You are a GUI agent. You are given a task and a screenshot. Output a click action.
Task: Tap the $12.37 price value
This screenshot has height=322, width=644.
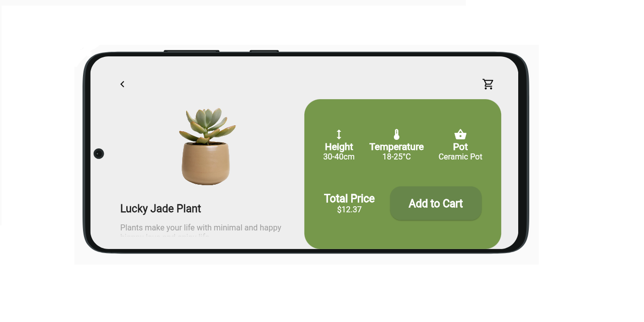349,210
